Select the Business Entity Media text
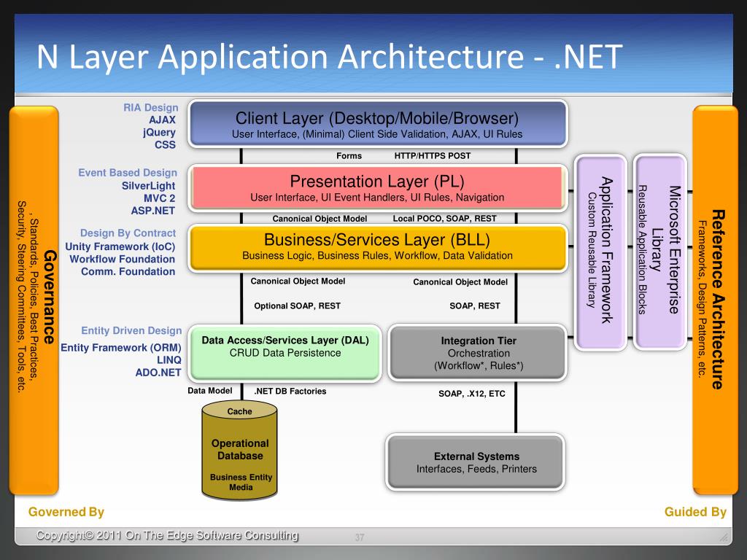The height and width of the screenshot is (560, 747). point(241,482)
